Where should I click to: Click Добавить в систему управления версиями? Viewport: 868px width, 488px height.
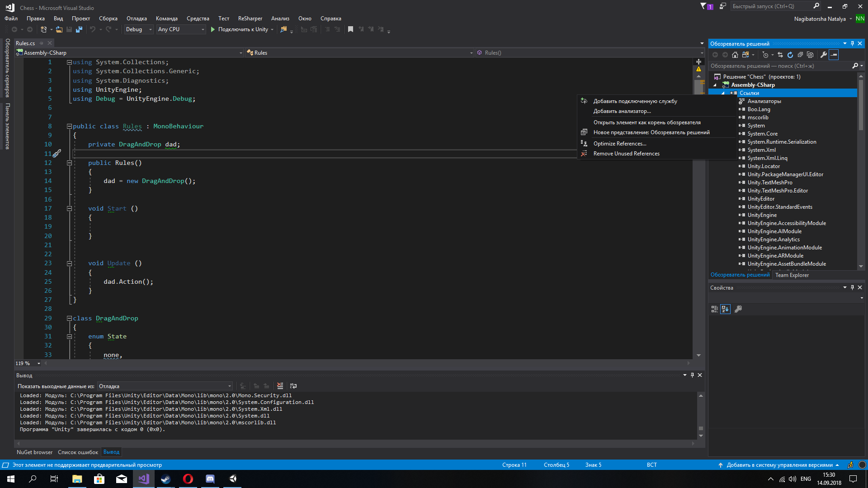pyautogui.click(x=778, y=465)
